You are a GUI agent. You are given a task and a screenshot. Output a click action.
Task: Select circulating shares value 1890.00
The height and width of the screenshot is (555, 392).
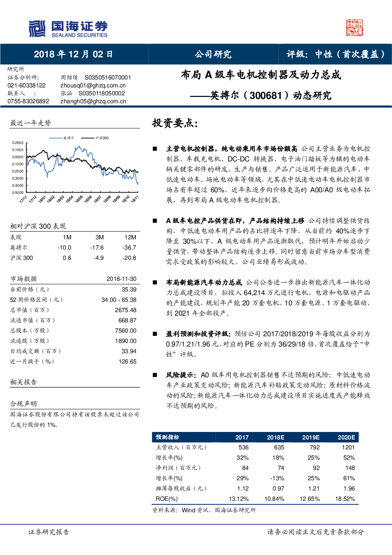pyautogui.click(x=126, y=341)
